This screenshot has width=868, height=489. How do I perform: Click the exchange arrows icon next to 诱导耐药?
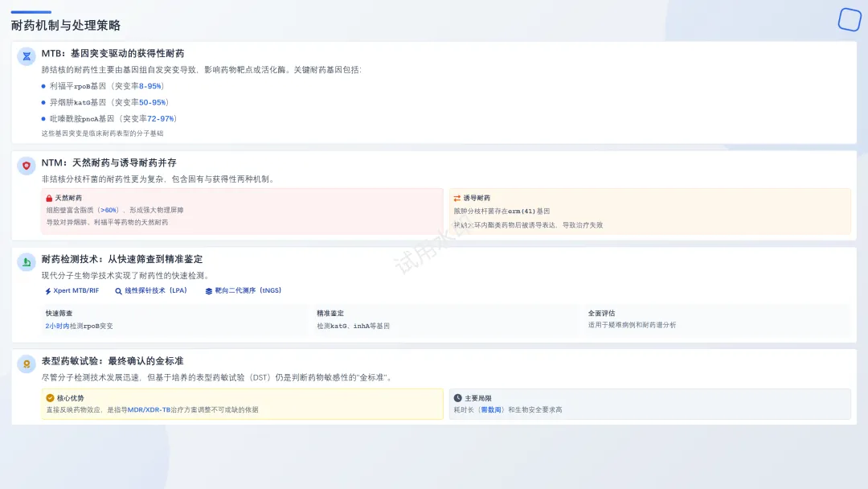pos(457,199)
